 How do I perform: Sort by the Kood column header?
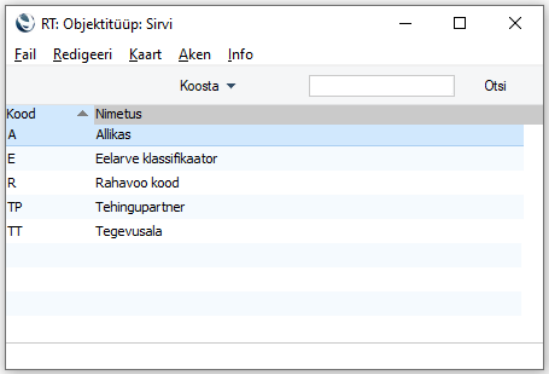(x=50, y=114)
